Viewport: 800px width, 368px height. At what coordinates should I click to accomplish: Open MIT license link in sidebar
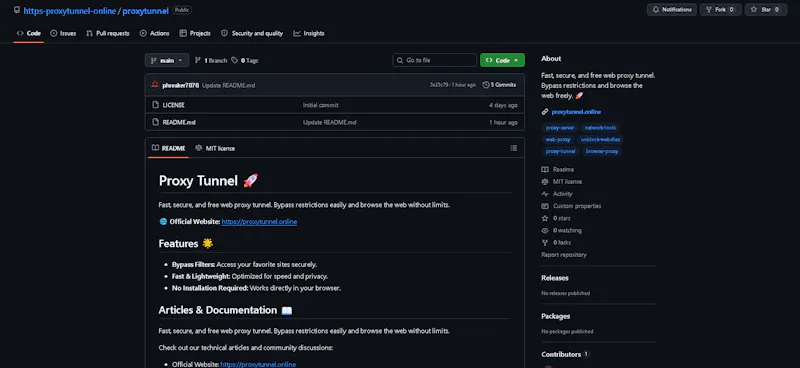tap(561, 182)
